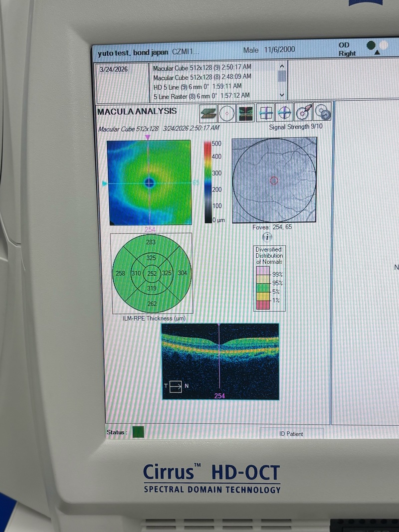Click the green status indicator square
399x532 pixels.
tap(138, 432)
